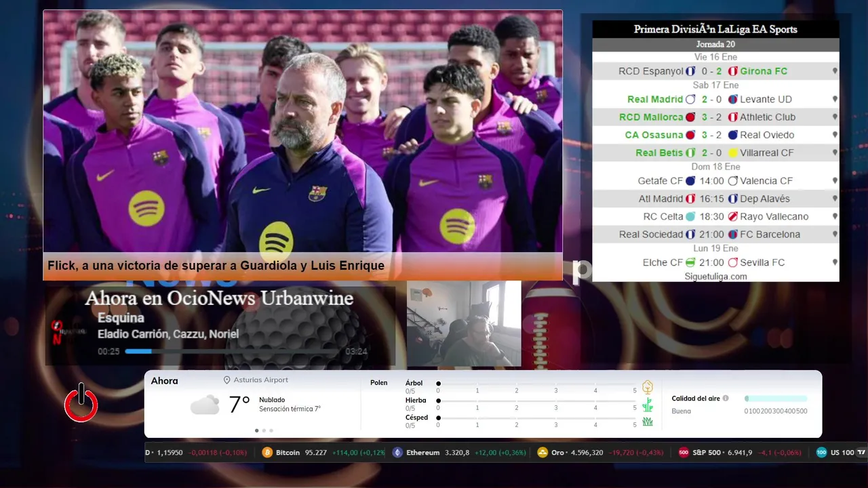The height and width of the screenshot is (488, 868).
Task: Click the Césped pollen level slider
Action: point(536,418)
